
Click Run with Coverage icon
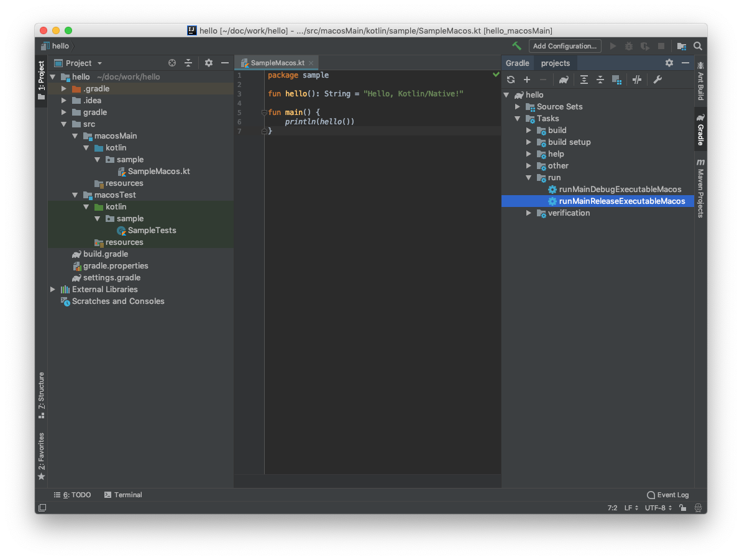(x=645, y=46)
